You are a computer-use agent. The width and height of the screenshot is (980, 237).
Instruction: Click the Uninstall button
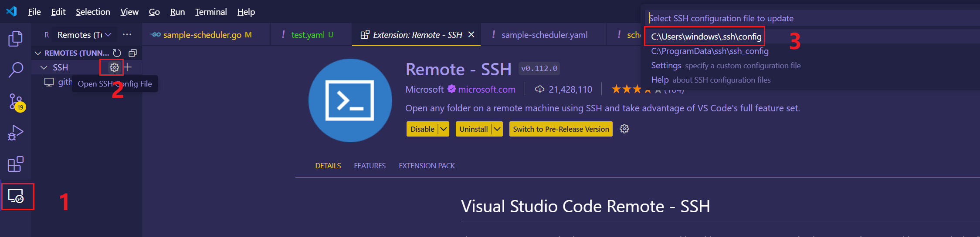474,129
